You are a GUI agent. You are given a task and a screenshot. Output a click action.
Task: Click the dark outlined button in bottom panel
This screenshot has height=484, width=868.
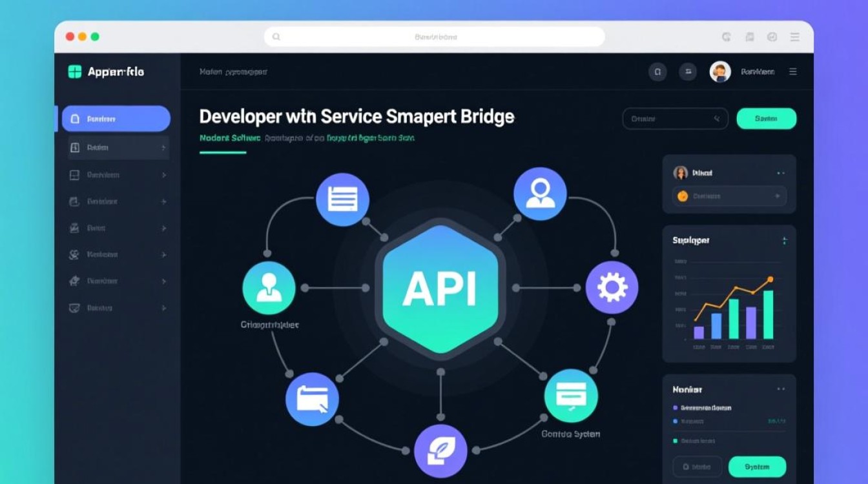pos(697,467)
